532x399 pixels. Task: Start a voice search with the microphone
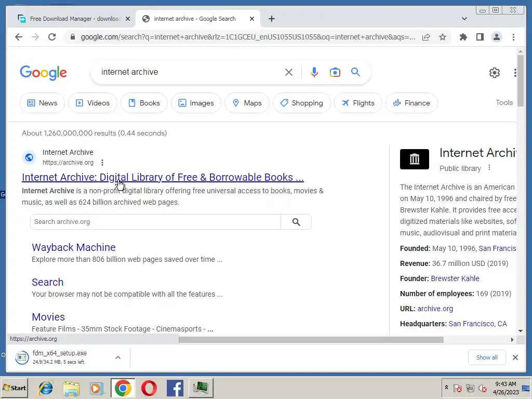click(x=314, y=72)
